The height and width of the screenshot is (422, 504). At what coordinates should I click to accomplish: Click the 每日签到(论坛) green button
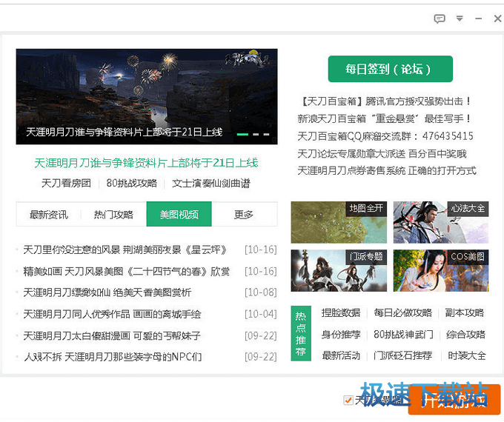pyautogui.click(x=390, y=69)
